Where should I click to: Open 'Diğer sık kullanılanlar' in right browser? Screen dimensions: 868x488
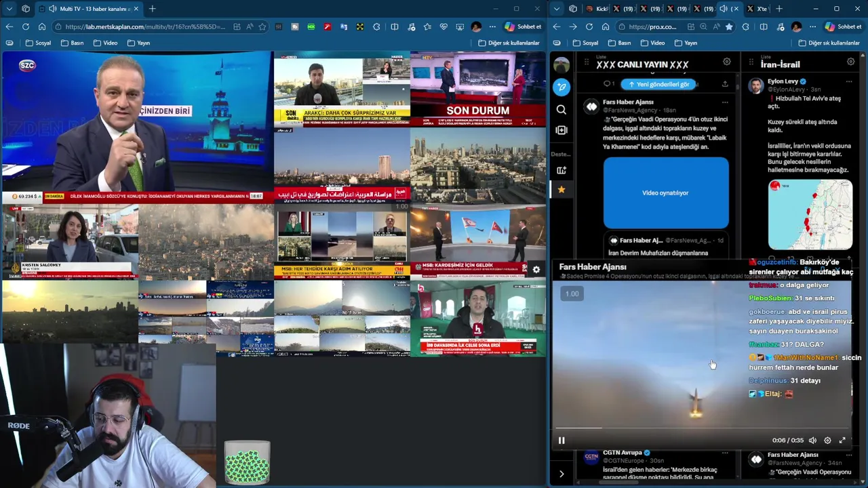[829, 43]
